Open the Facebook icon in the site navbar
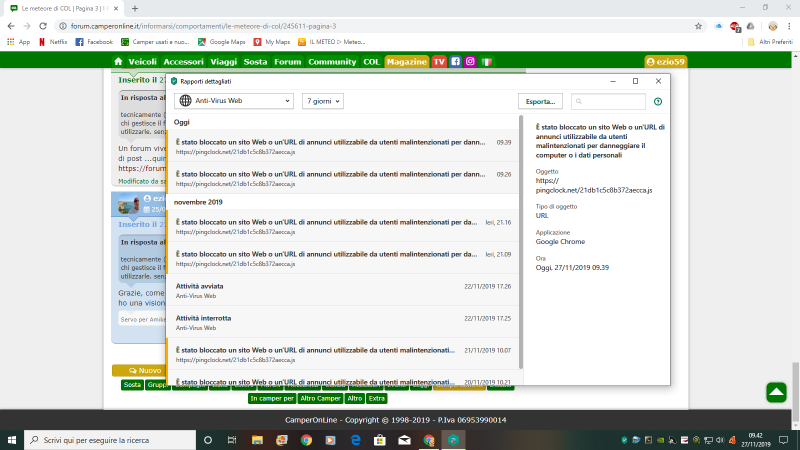Screen dimensions: 800x450 point(455,62)
